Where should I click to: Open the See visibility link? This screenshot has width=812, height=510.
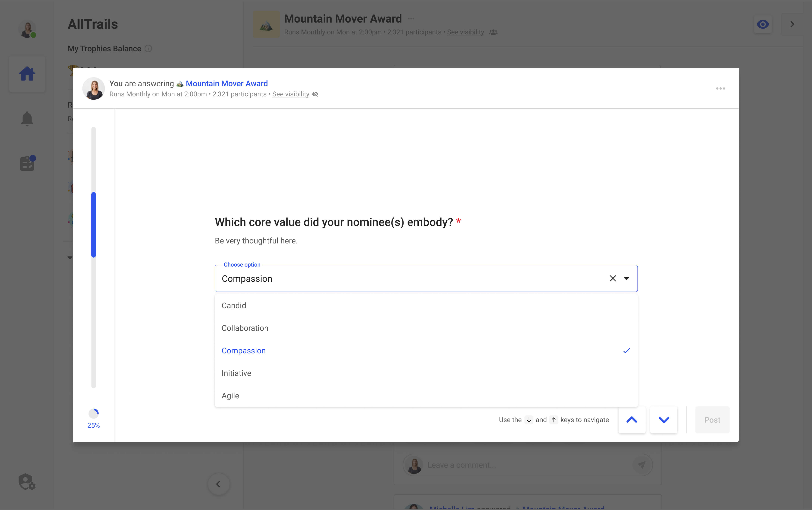click(x=290, y=94)
